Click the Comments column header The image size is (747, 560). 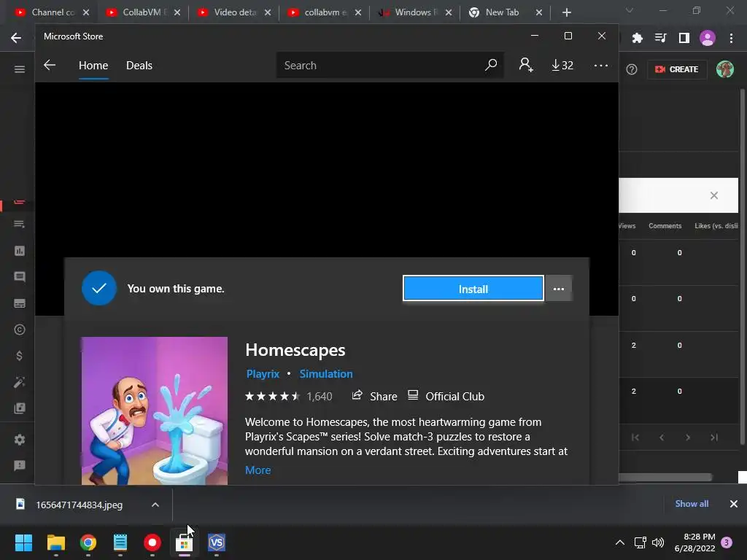click(x=665, y=226)
